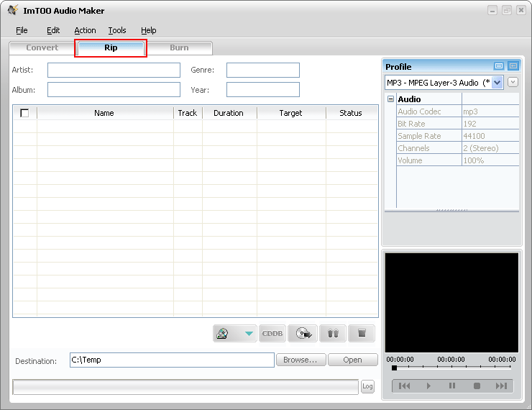
Task: Click the black video preview area
Action: (451, 303)
